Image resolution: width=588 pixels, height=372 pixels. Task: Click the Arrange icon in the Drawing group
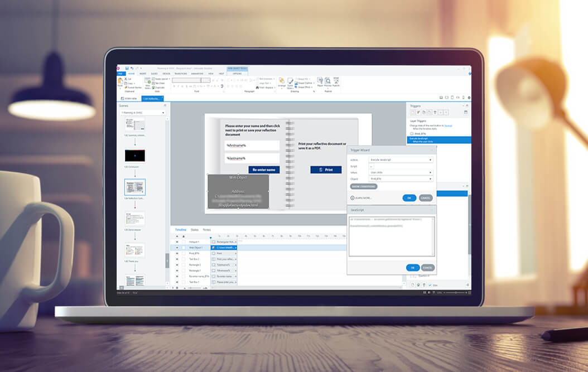tap(282, 80)
